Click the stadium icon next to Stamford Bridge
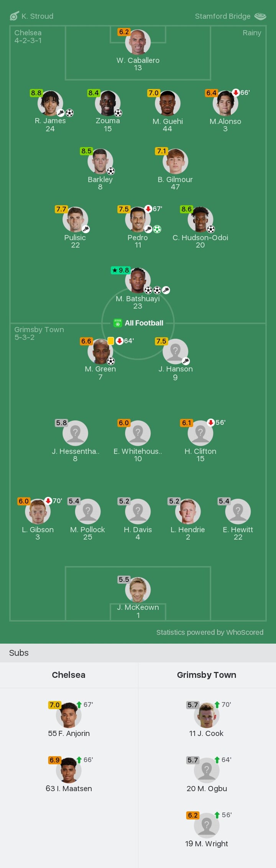 (260, 16)
